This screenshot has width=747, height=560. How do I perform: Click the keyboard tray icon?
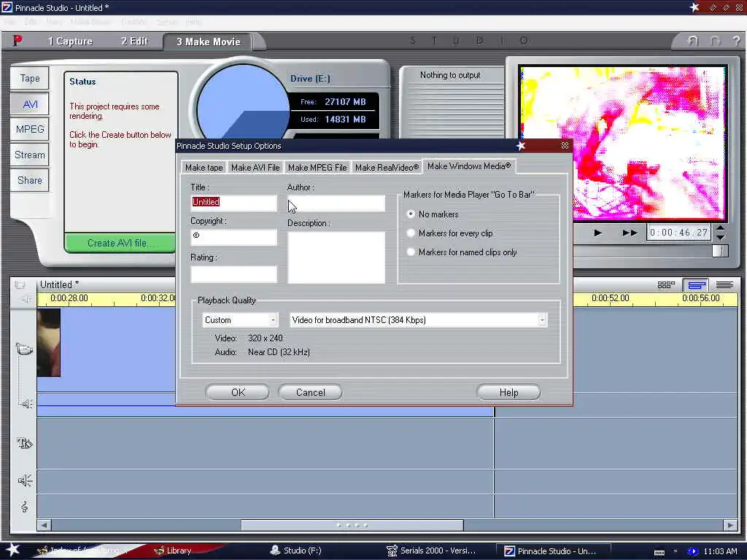[x=659, y=553]
